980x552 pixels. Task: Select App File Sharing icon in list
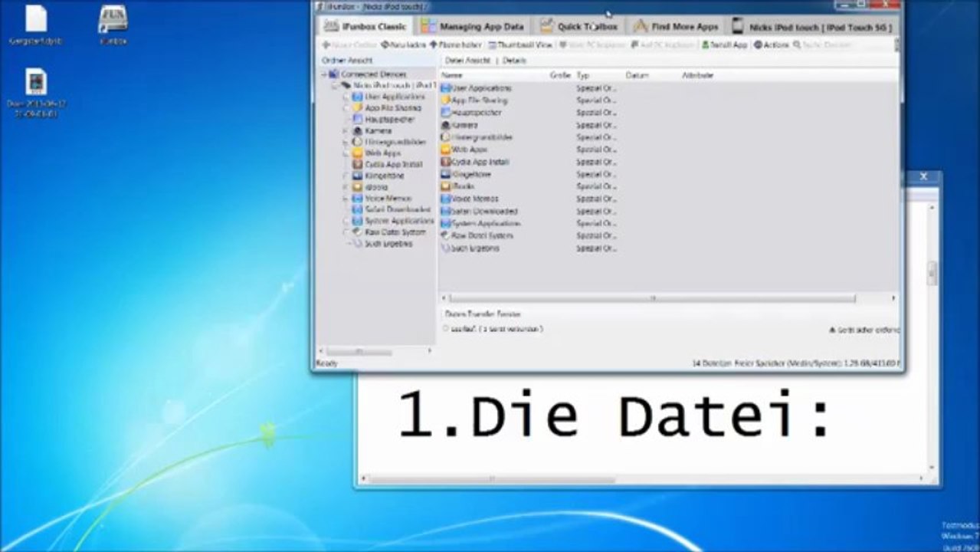pyautogui.click(x=446, y=100)
